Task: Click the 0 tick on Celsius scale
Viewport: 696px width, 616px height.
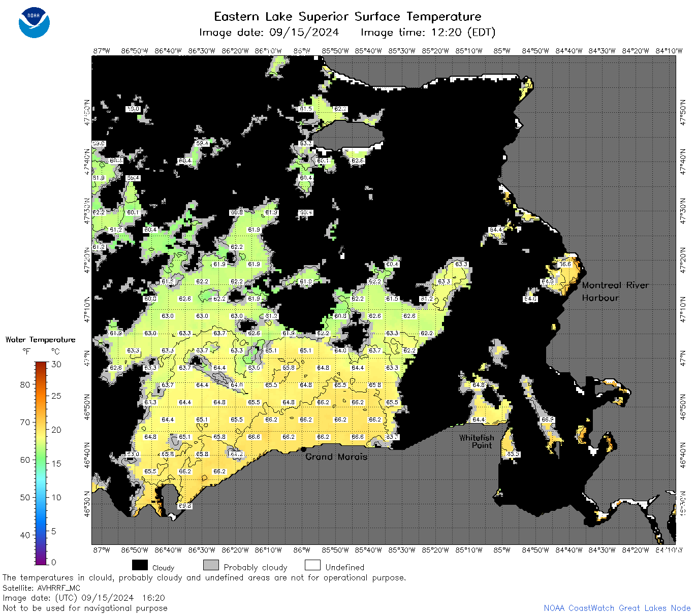Action: (54, 562)
